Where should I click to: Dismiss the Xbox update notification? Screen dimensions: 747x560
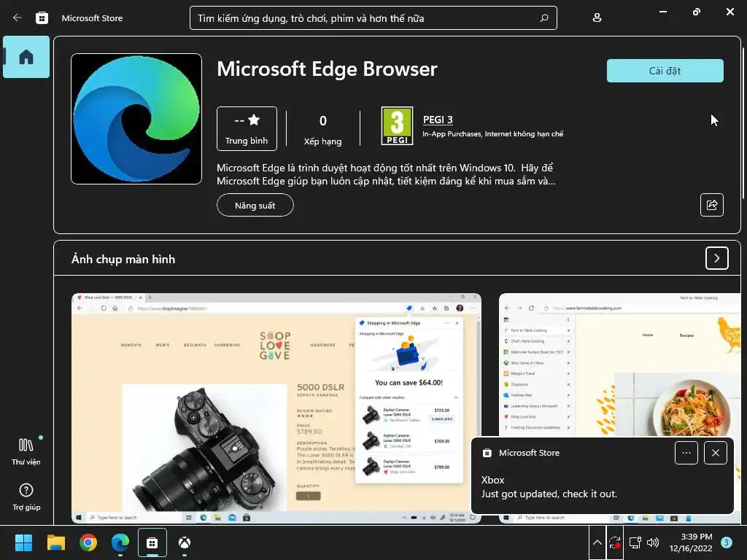(715, 453)
